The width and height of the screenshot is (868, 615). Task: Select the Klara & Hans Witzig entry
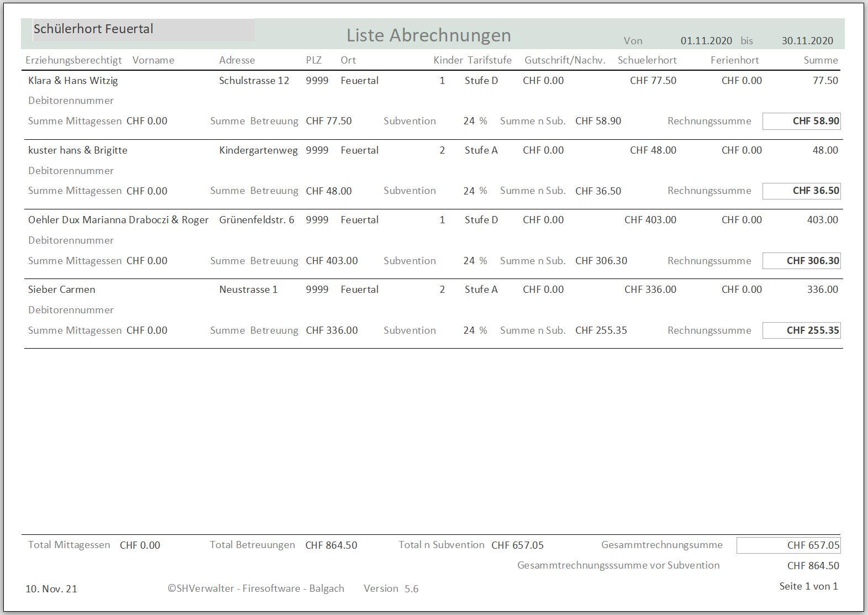73,81
